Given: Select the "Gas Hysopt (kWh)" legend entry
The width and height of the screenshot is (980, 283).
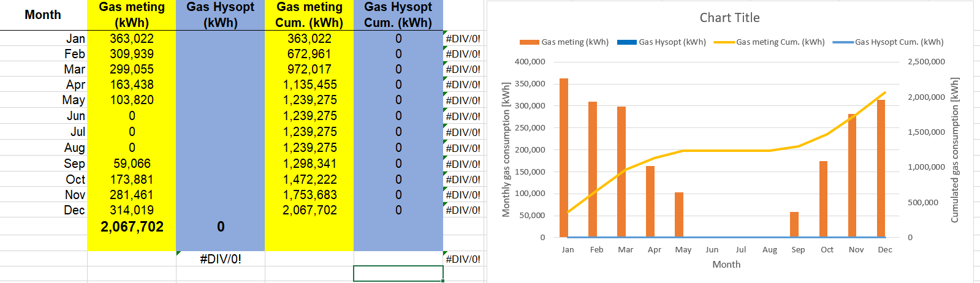Looking at the screenshot, I should [662, 42].
